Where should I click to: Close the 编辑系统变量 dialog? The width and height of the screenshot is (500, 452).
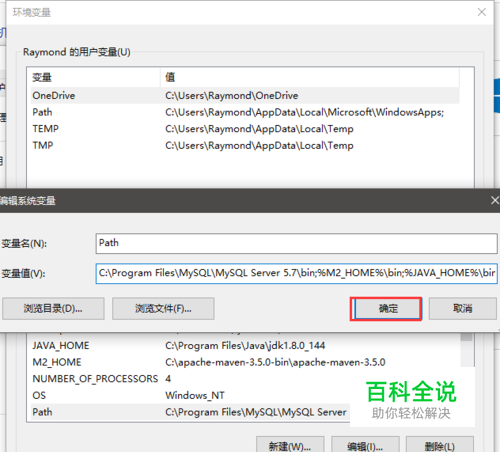coord(495,200)
